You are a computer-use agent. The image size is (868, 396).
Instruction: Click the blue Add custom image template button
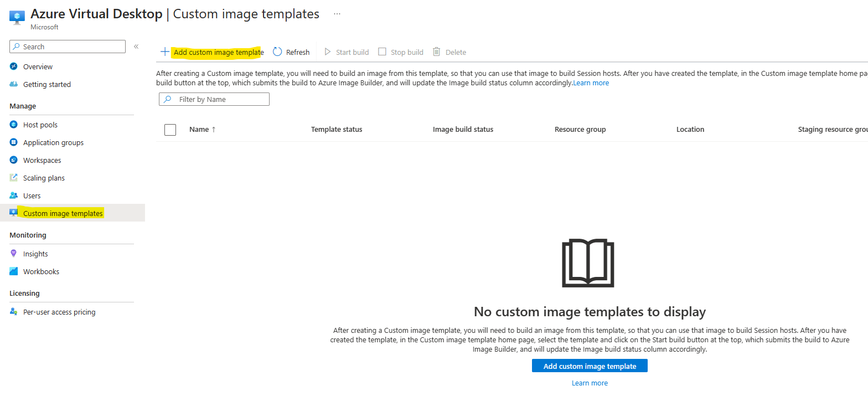pos(590,366)
